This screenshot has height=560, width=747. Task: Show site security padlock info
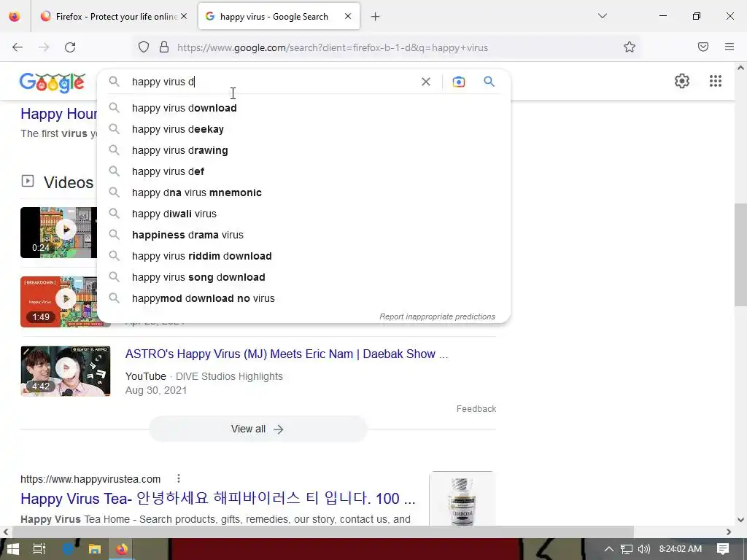[164, 47]
